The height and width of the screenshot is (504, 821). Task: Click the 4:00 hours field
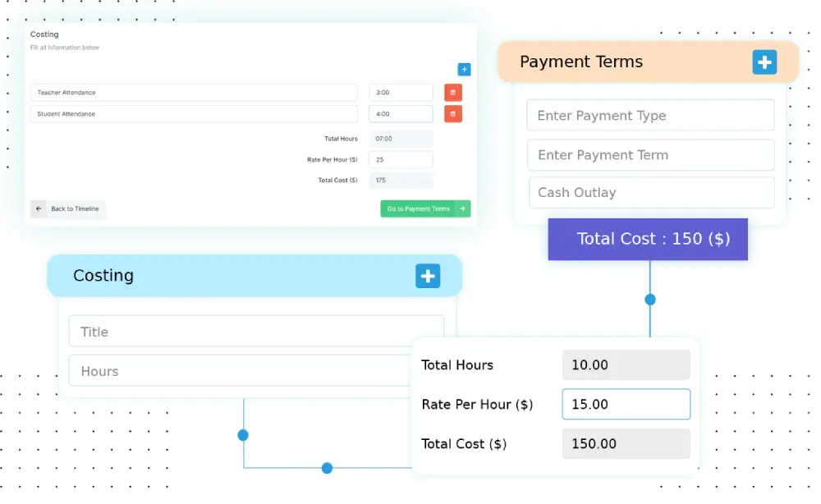coord(401,114)
